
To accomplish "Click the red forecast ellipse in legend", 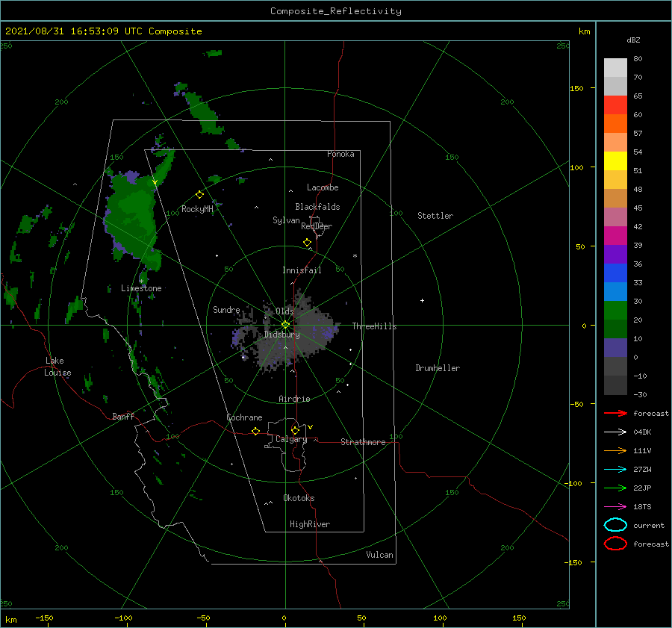I will pyautogui.click(x=615, y=544).
